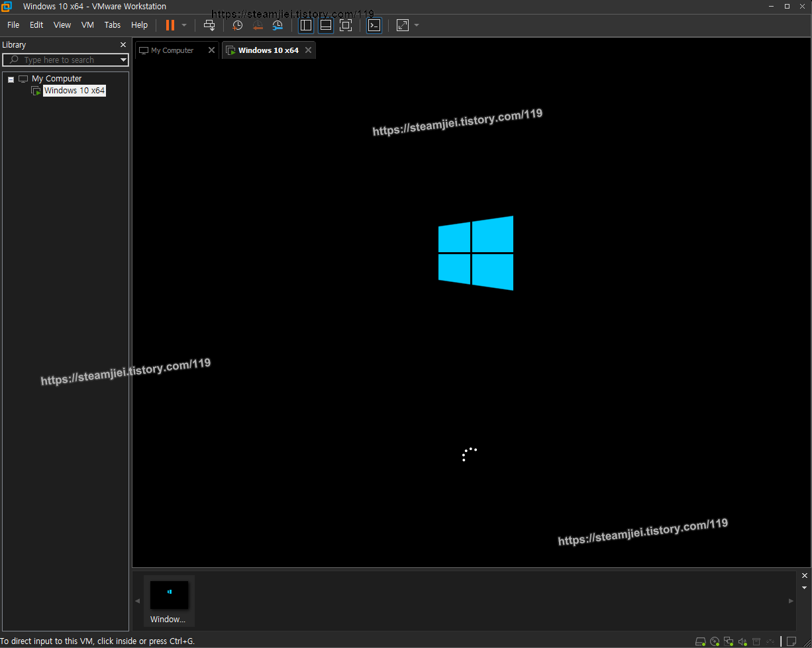This screenshot has height=648, width=812.
Task: Click the Library search input field
Action: click(x=65, y=60)
